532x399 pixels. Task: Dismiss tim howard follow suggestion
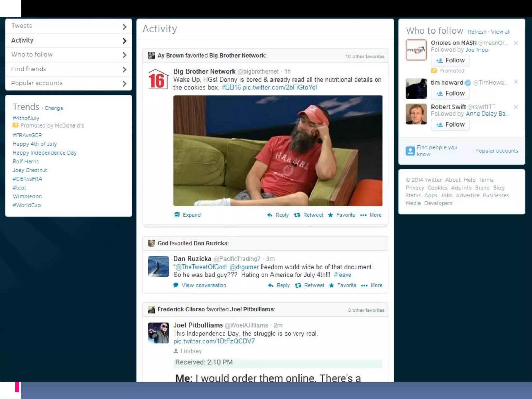[x=516, y=82]
